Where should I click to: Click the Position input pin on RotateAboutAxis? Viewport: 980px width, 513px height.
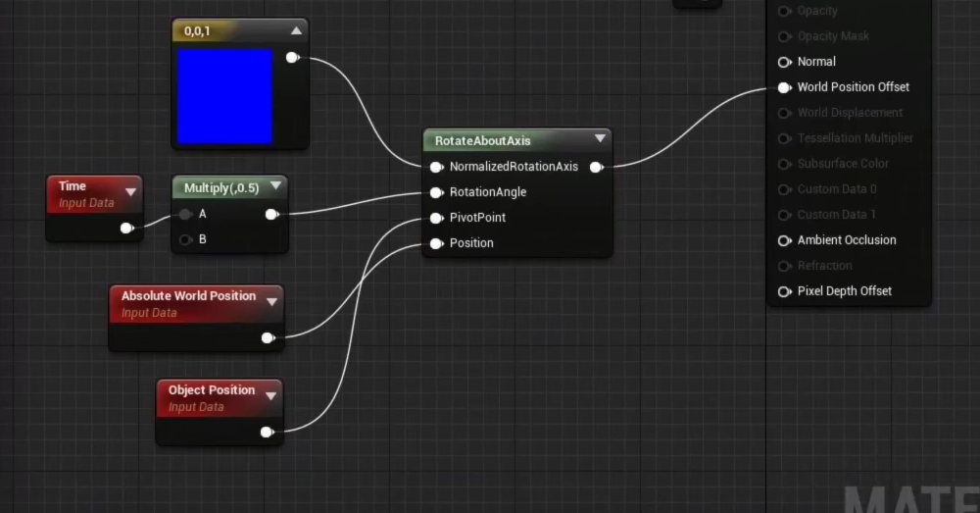click(437, 243)
